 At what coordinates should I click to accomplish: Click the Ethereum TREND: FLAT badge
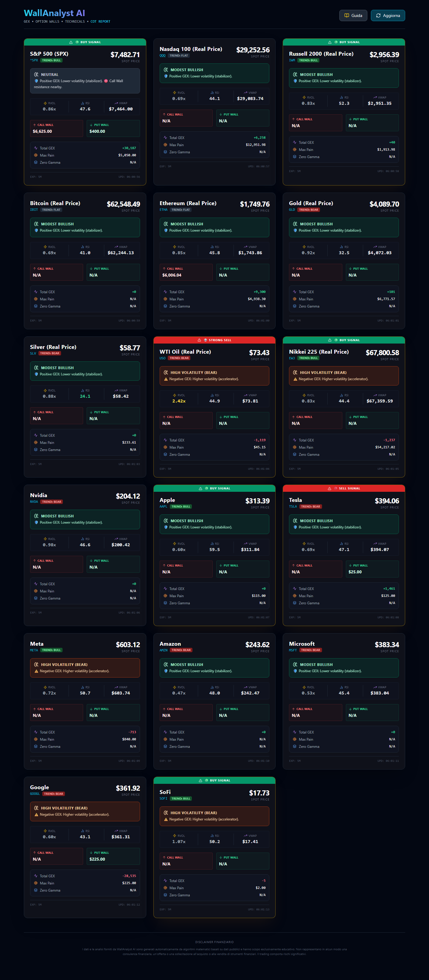(x=181, y=210)
